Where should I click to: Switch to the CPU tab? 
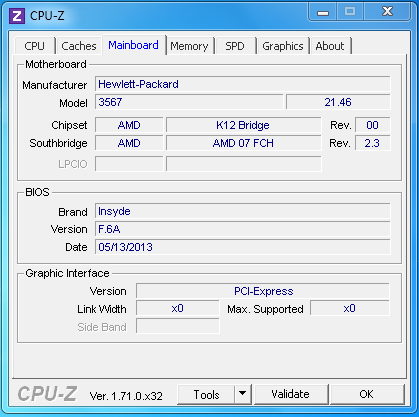pyautogui.click(x=34, y=46)
